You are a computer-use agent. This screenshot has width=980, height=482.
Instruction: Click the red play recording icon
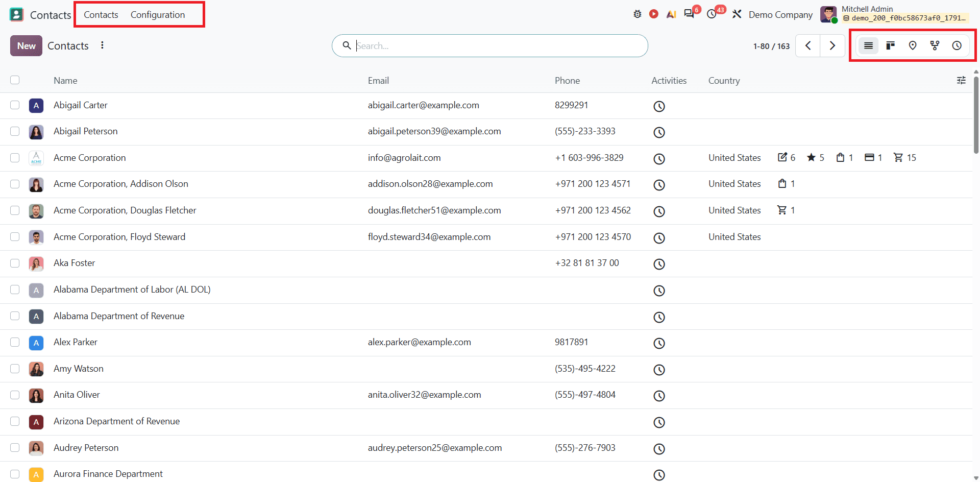pyautogui.click(x=654, y=14)
